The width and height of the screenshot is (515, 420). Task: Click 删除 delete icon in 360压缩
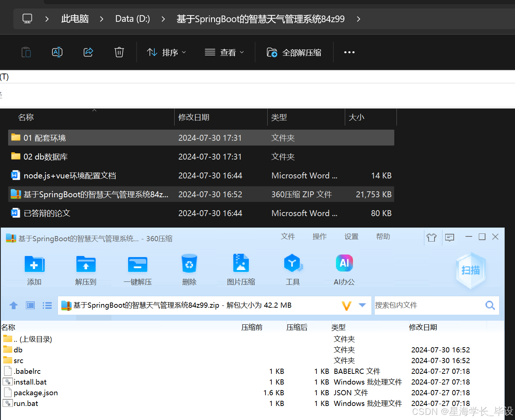189,270
